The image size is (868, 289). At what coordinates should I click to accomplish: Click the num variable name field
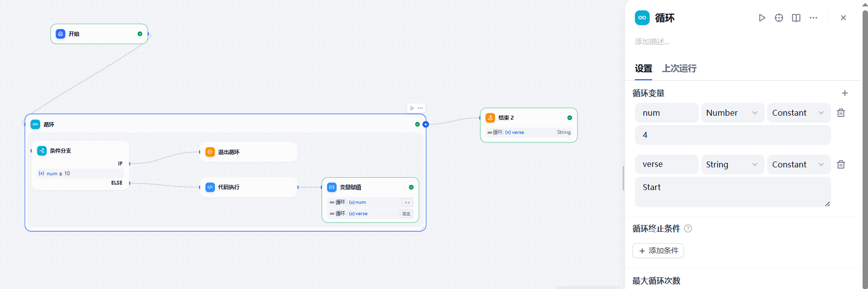[667, 113]
